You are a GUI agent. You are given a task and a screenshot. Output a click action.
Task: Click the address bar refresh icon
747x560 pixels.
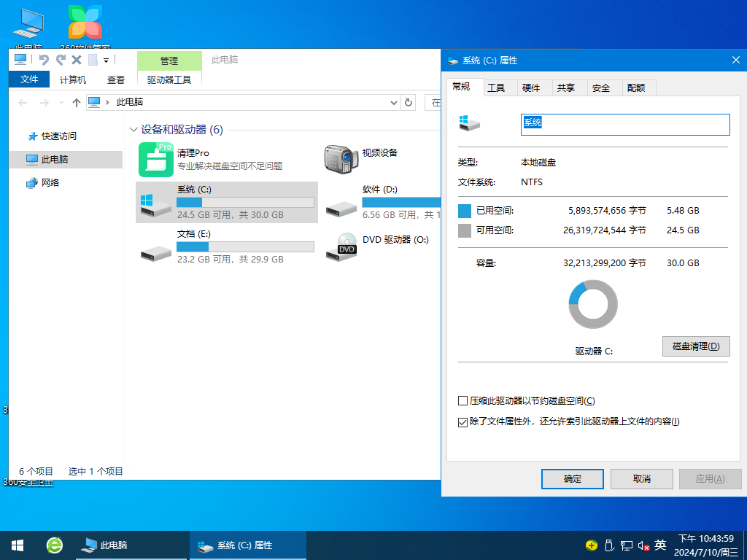(x=408, y=102)
